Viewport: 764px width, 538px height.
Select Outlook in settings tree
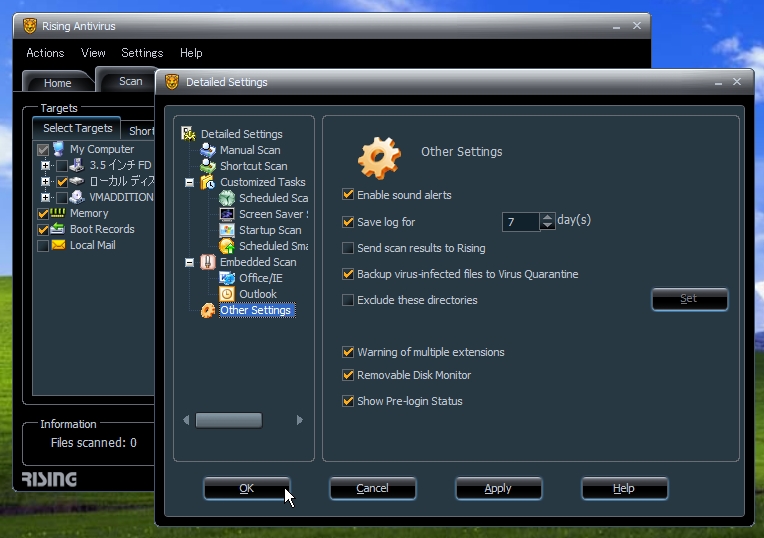[258, 294]
